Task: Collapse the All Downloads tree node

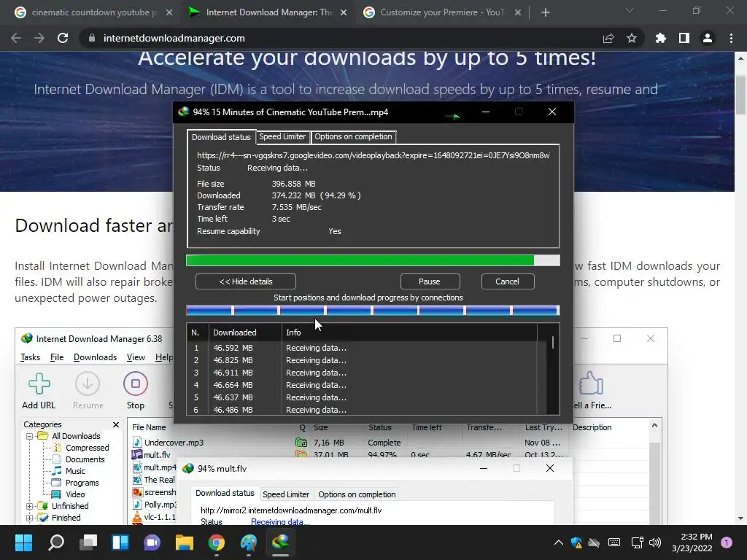Action: (29, 436)
